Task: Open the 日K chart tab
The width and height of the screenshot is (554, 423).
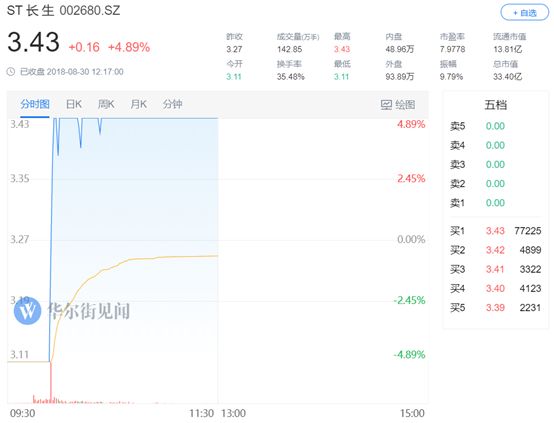Action: (x=74, y=104)
